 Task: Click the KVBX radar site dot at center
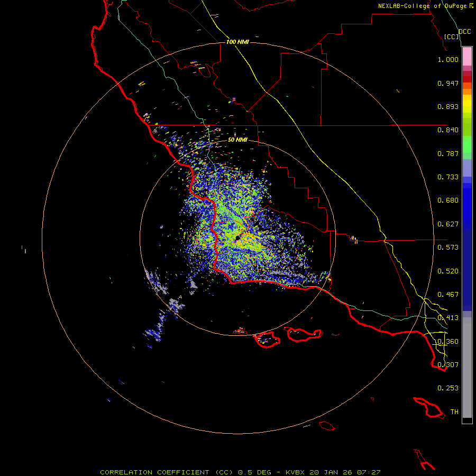point(237,239)
